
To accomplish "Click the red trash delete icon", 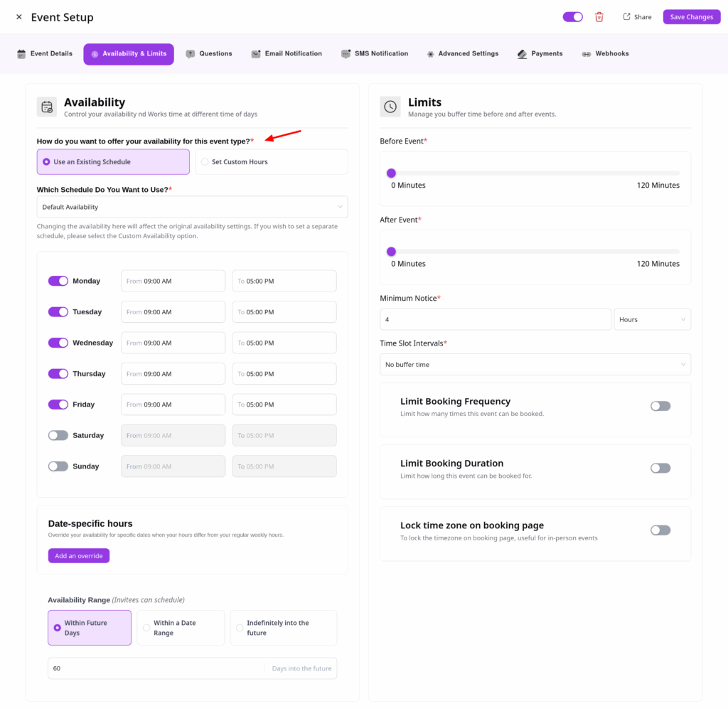I will (599, 17).
